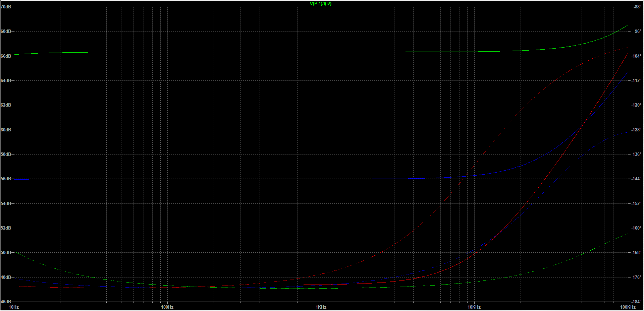
Task: Click the -184° phase axis label
Action: pyautogui.click(x=636, y=302)
